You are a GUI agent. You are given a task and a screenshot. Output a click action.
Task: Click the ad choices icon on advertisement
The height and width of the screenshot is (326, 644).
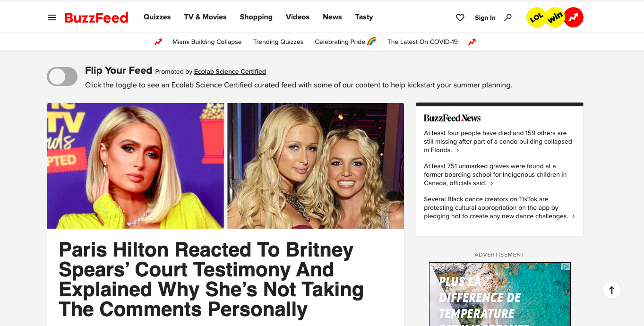coord(566,267)
